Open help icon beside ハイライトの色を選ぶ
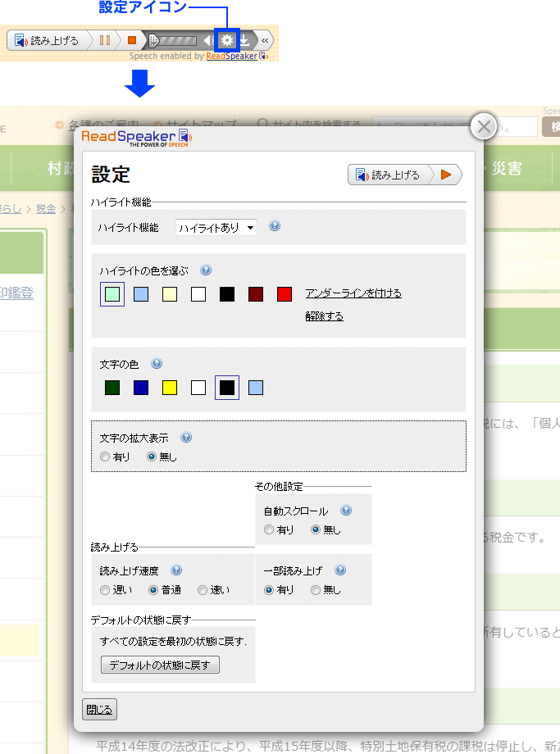Image resolution: width=560 pixels, height=754 pixels. [x=206, y=270]
